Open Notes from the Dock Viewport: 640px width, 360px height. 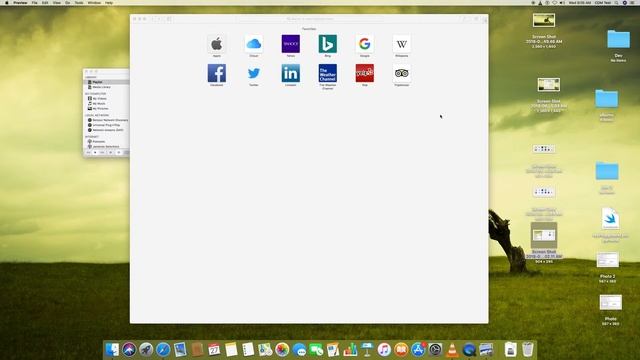(x=231, y=350)
